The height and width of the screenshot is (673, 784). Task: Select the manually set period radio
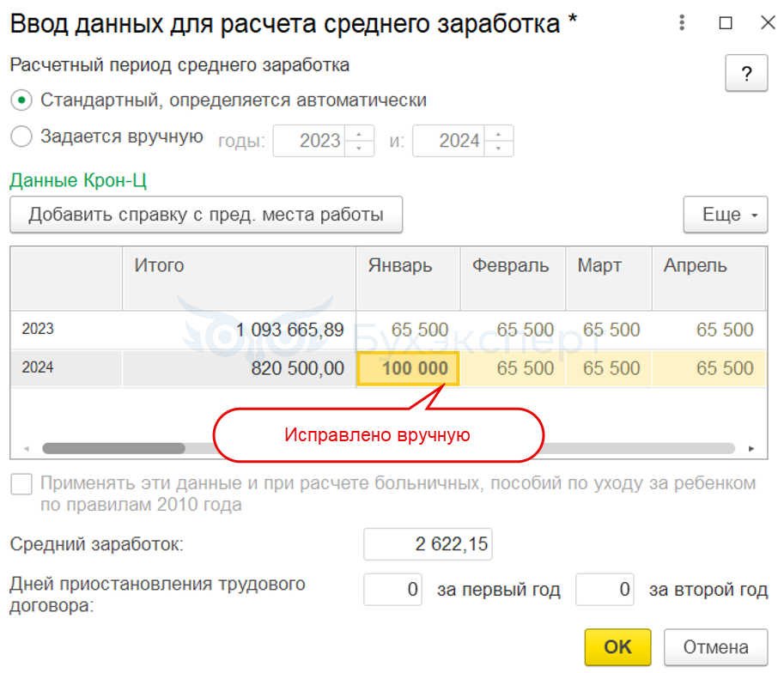click(x=21, y=136)
